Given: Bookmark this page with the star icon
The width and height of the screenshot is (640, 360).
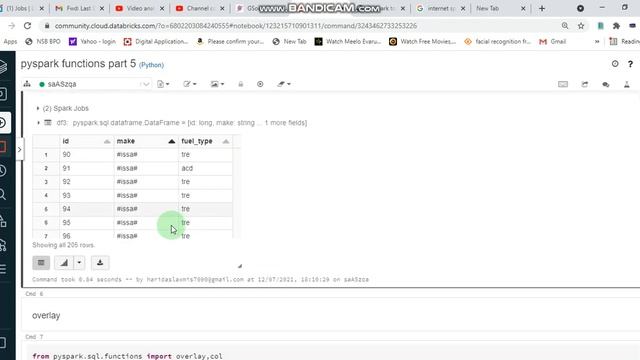Looking at the screenshot, I should (581, 26).
